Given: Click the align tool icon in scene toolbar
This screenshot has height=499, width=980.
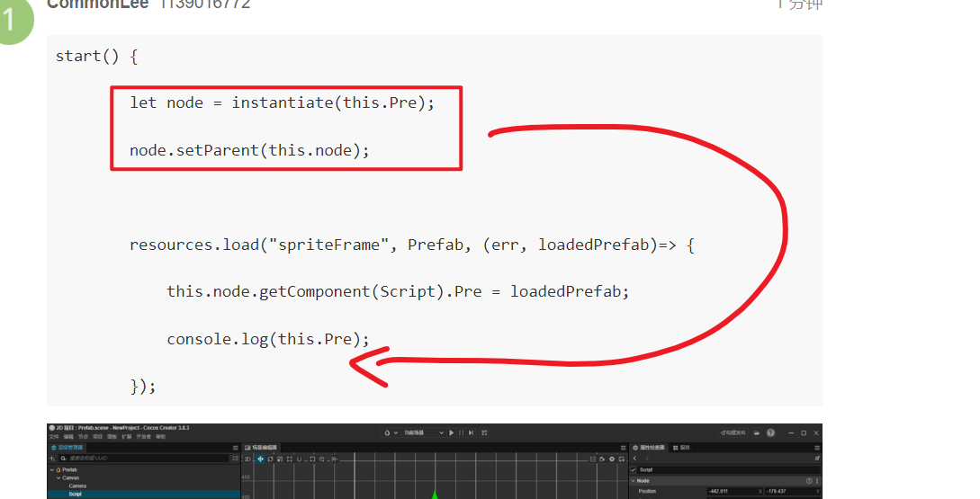Looking at the screenshot, I should [334, 459].
